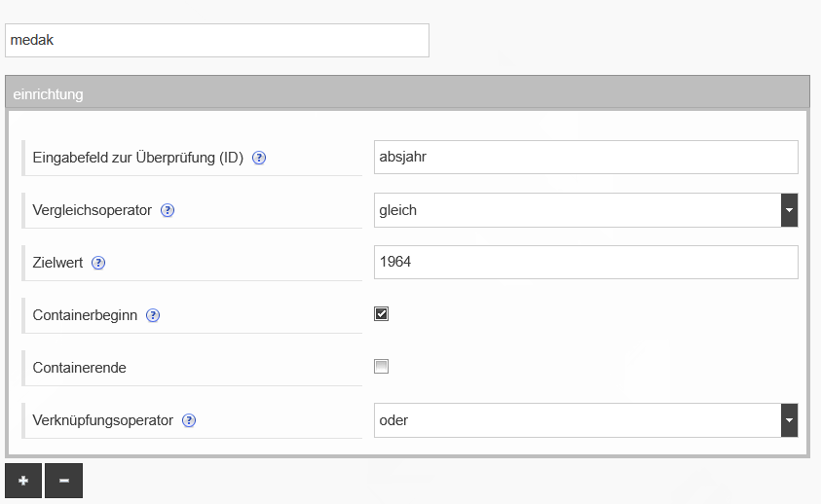Open the Vergleichsoperator dropdown showing 'gleich'
Screen dimensions: 821x504
pos(585,210)
